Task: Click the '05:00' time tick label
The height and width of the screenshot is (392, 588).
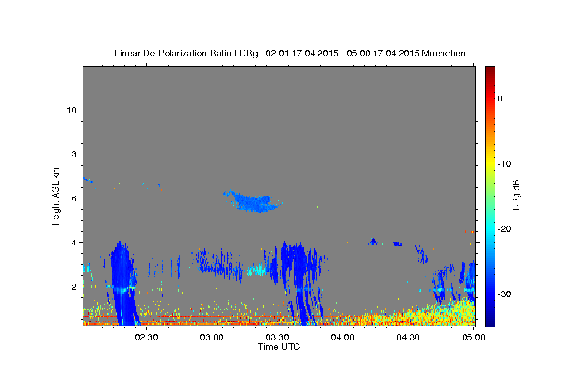Action: [473, 338]
